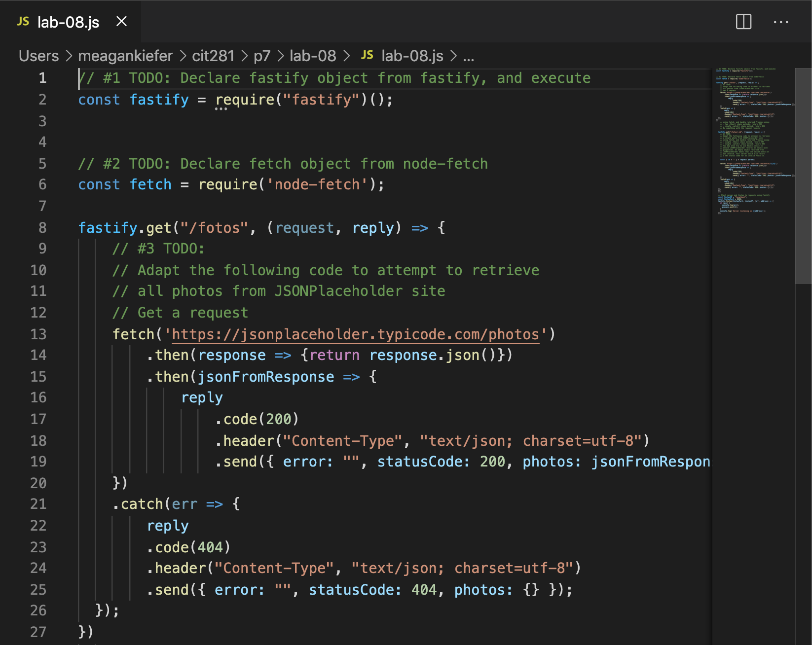Click the quick-fix dots under require
The width and height of the screenshot is (812, 645).
tap(221, 108)
